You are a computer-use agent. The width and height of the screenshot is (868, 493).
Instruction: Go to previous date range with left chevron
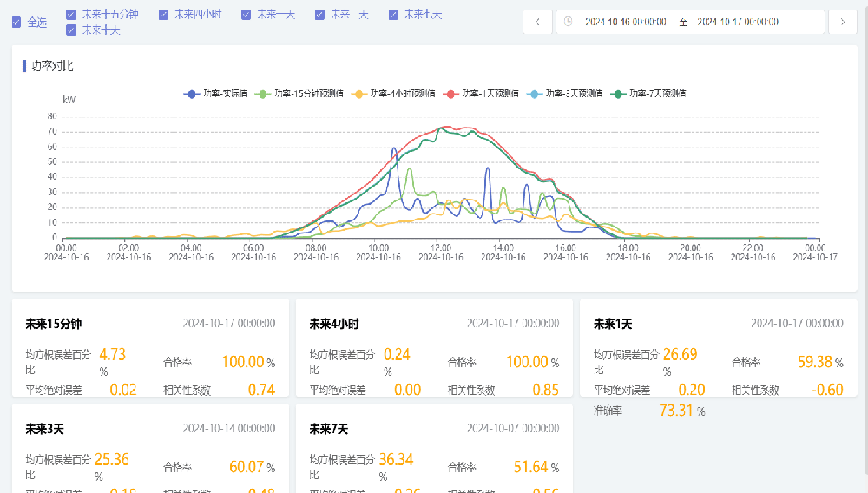point(537,22)
